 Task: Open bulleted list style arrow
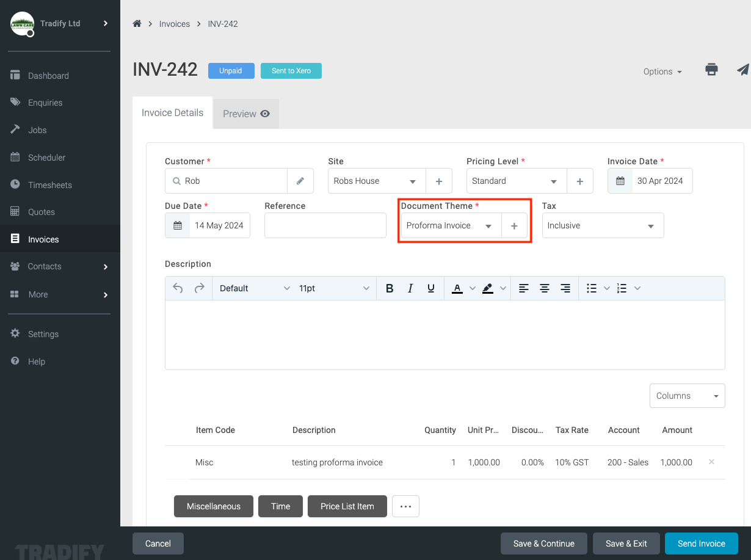[x=607, y=288]
